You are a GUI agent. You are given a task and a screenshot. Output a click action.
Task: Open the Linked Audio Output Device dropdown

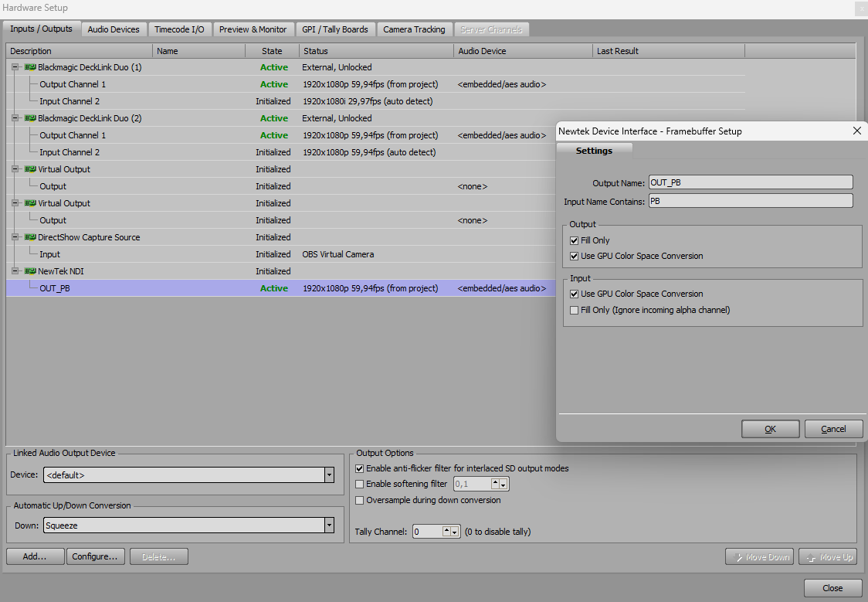[x=330, y=475]
